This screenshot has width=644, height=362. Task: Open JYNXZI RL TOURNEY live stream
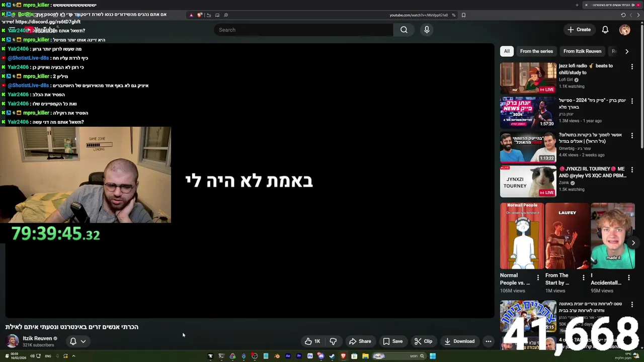[528, 181]
